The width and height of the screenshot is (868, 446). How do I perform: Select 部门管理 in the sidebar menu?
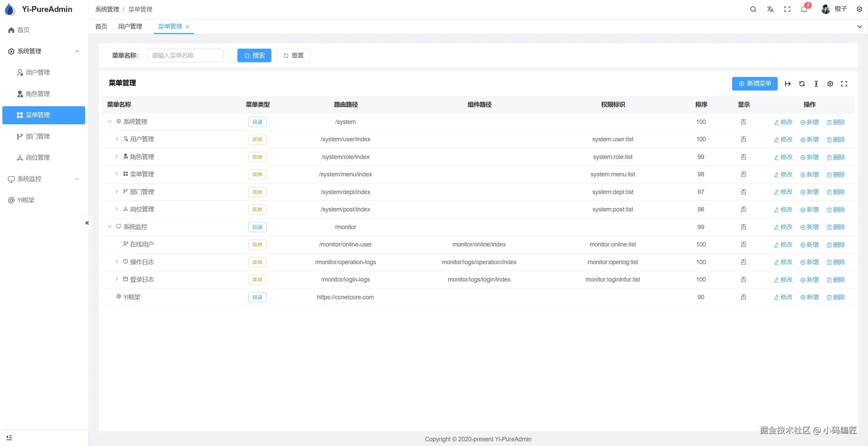pyautogui.click(x=38, y=136)
